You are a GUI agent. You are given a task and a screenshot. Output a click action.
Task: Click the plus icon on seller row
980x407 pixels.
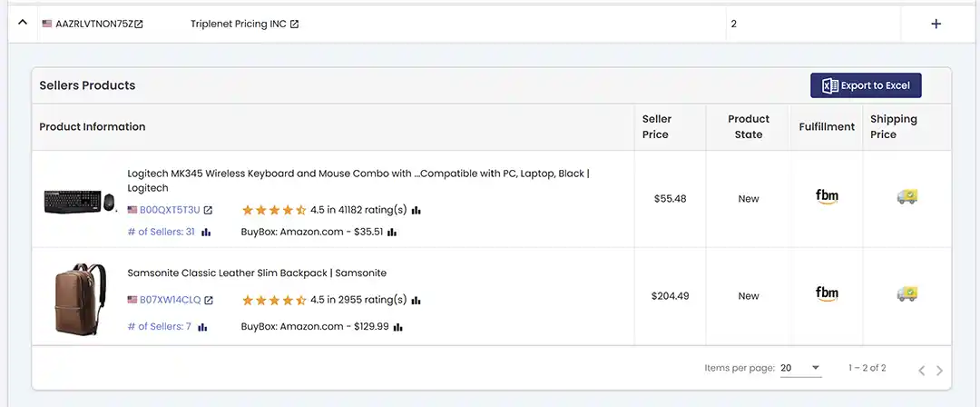[x=936, y=24]
